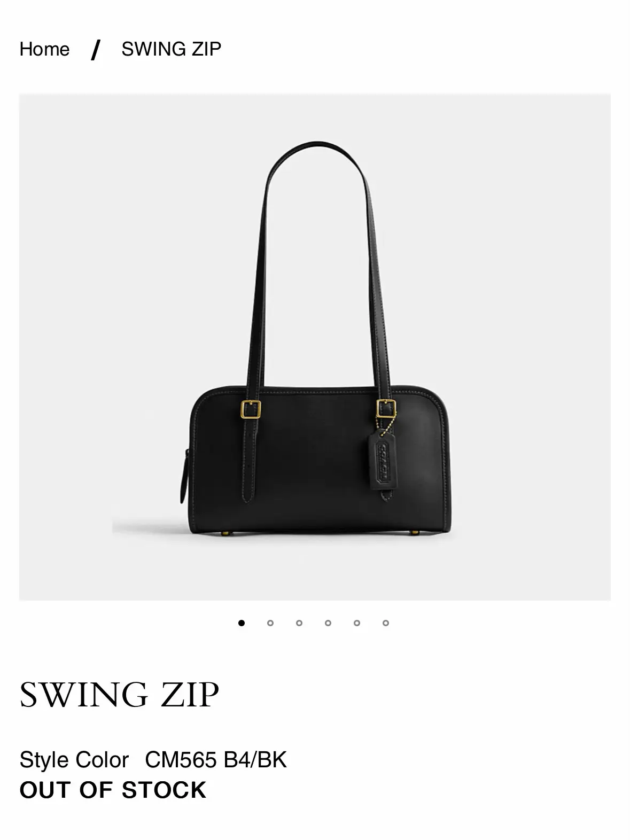The width and height of the screenshot is (630, 840).
Task: View the fifth carousel image dot
Action: [357, 623]
